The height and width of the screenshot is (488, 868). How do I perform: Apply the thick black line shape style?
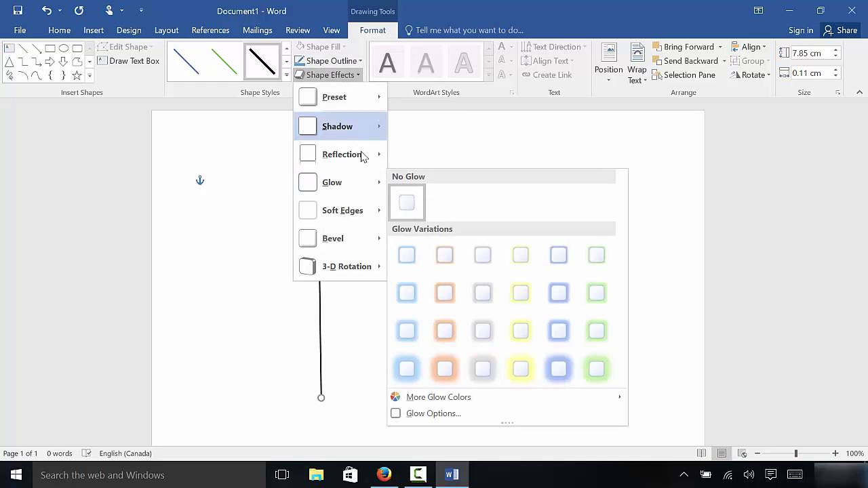262,62
